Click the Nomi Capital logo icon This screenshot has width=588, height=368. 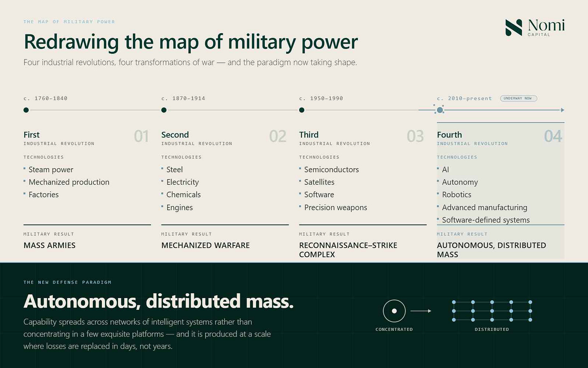[x=514, y=27]
